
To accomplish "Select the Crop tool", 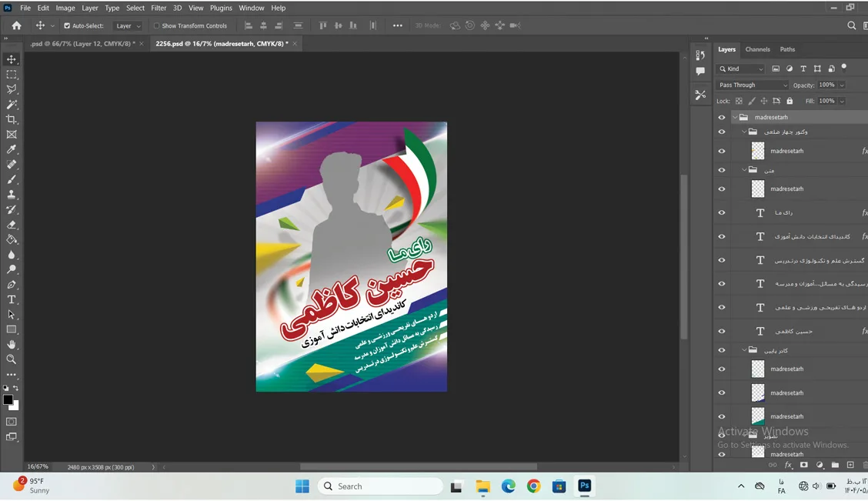I will click(11, 119).
